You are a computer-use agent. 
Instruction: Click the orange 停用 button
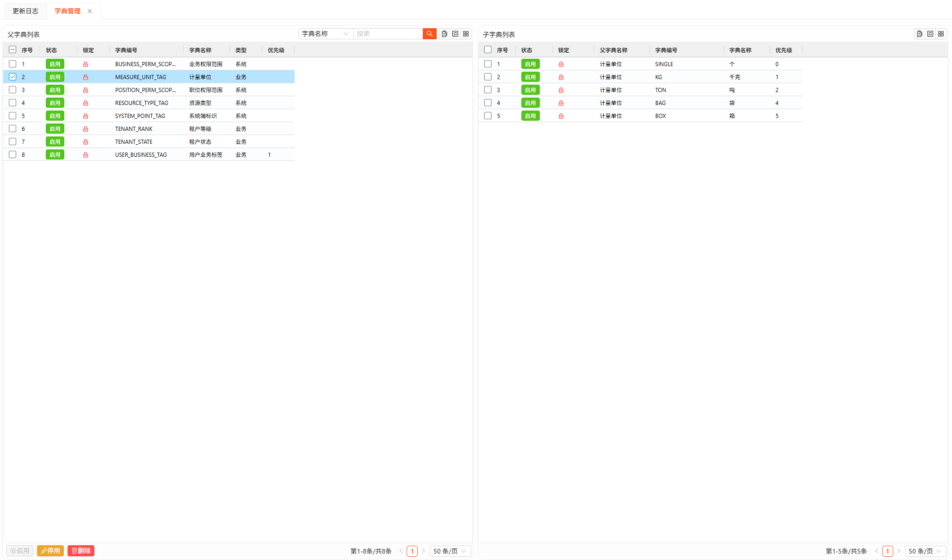click(x=50, y=551)
